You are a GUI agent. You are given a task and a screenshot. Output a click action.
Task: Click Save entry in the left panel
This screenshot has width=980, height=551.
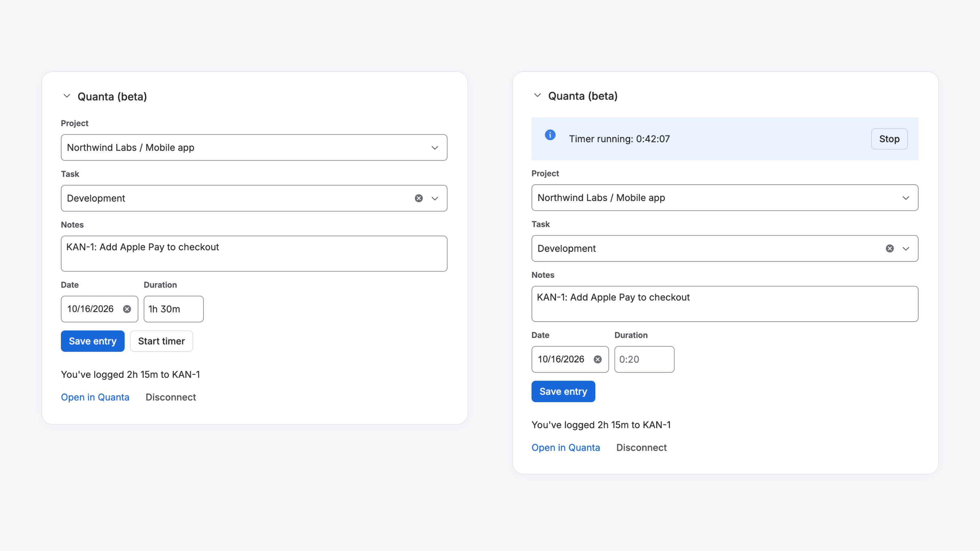93,341
